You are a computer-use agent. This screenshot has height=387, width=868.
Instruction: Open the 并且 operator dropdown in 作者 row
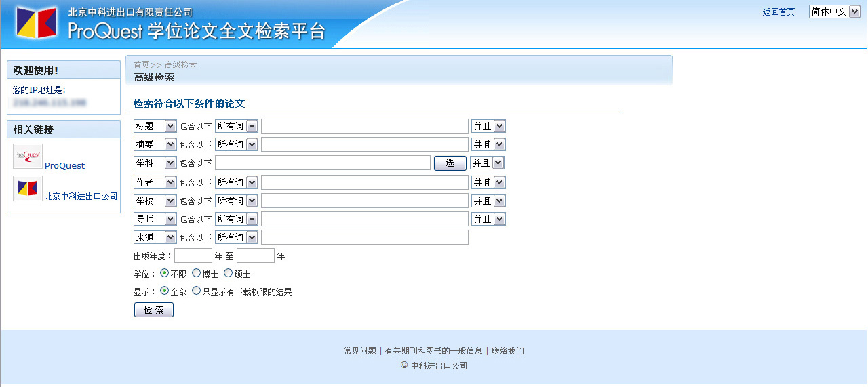tap(488, 182)
